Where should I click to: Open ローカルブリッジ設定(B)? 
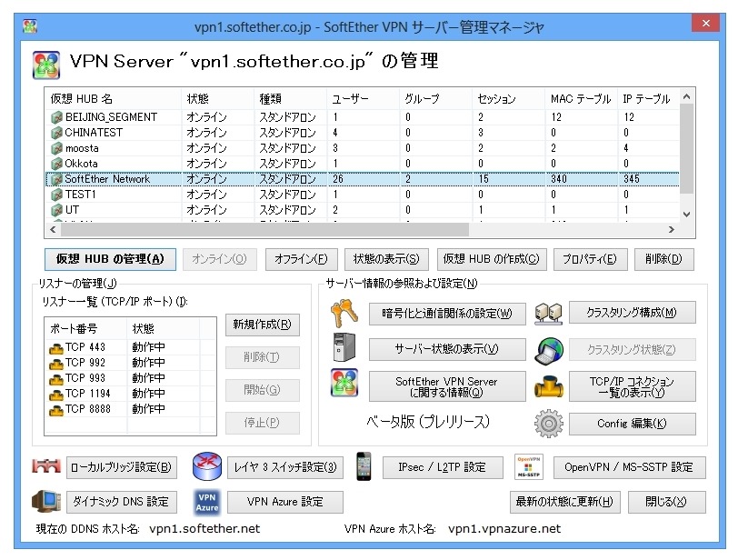pyautogui.click(x=122, y=468)
